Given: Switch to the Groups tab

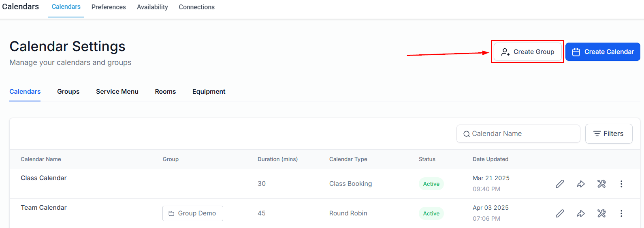Looking at the screenshot, I should point(68,92).
